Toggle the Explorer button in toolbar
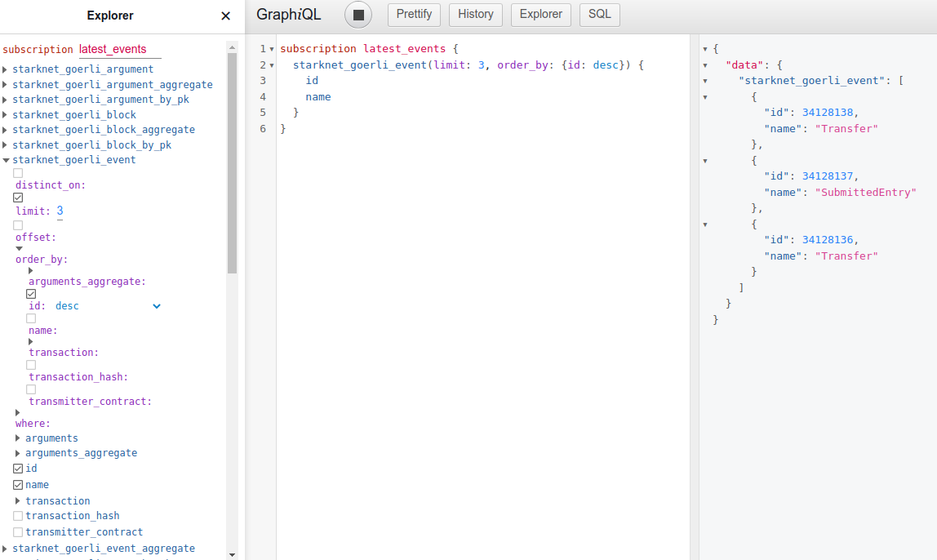The width and height of the screenshot is (937, 560). click(x=541, y=15)
